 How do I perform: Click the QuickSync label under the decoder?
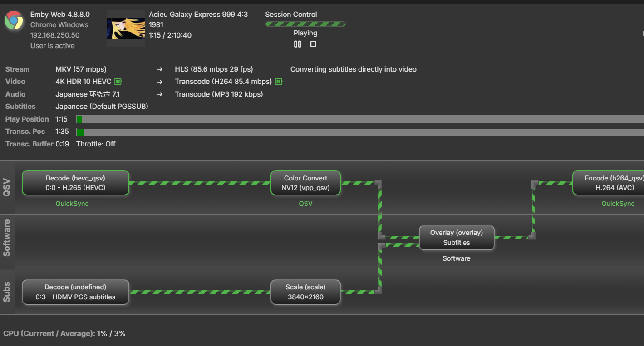click(72, 204)
